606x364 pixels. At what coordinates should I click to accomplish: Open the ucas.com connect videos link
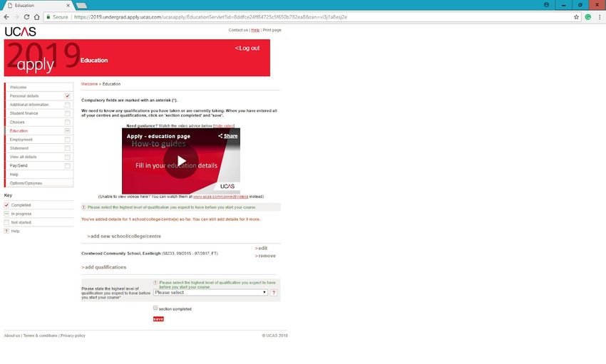click(x=221, y=197)
